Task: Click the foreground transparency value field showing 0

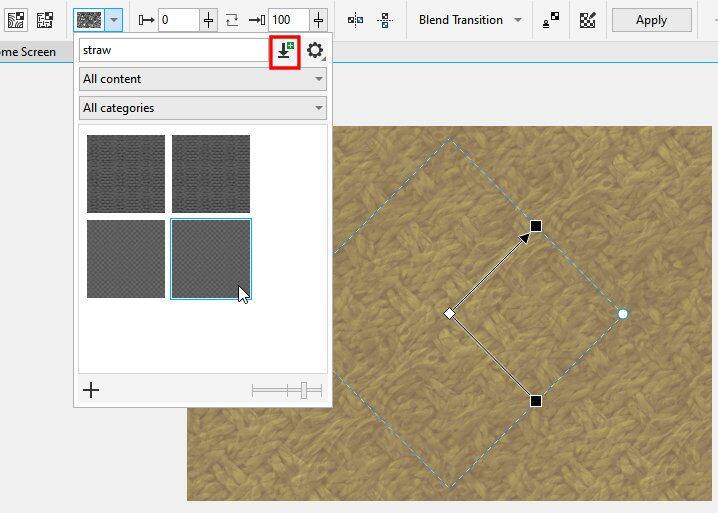Action: tap(179, 20)
